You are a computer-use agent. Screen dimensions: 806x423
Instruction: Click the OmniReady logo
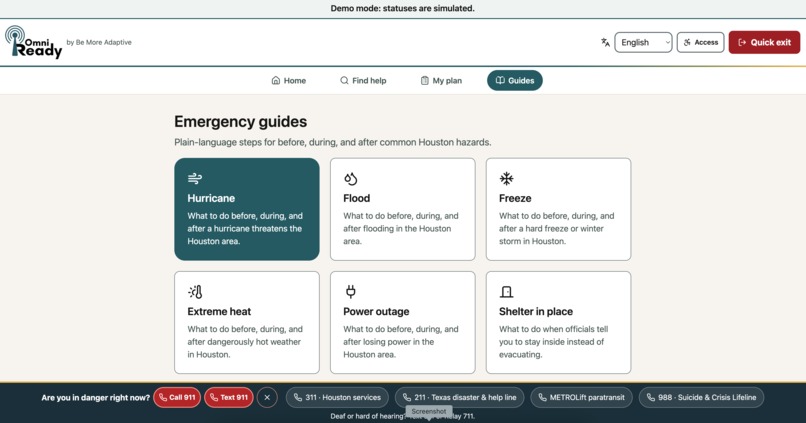(33, 42)
